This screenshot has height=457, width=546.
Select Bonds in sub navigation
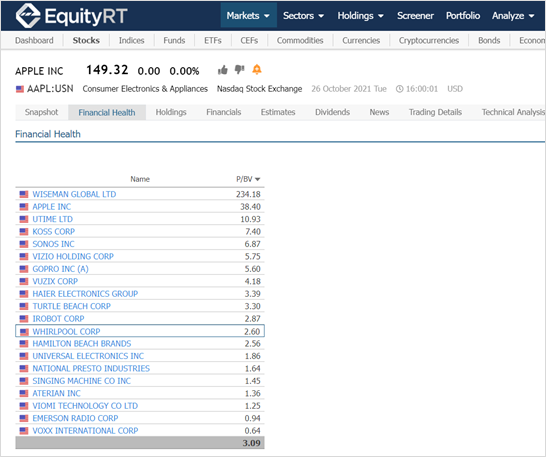(x=489, y=40)
